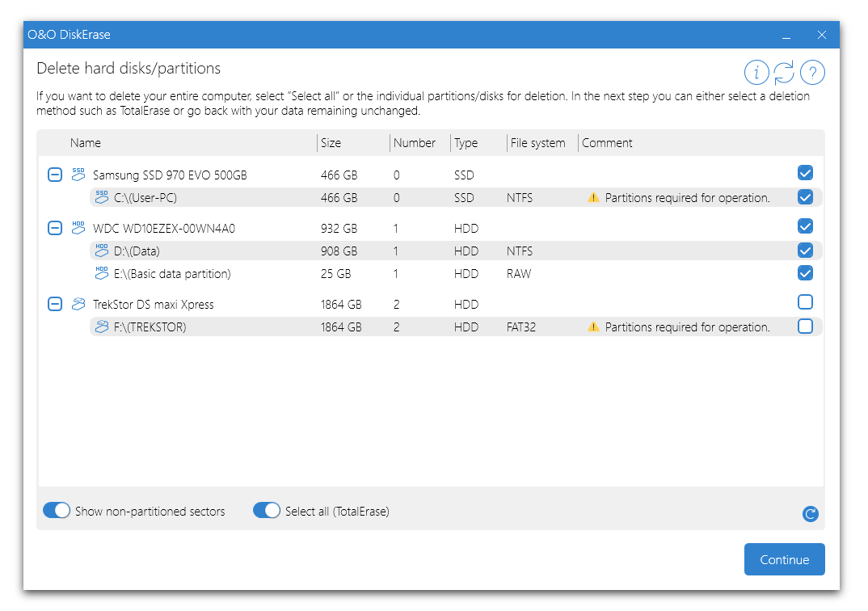868x611 pixels.
Task: Select the C:\(User-PC) partition row
Action: pos(456,197)
